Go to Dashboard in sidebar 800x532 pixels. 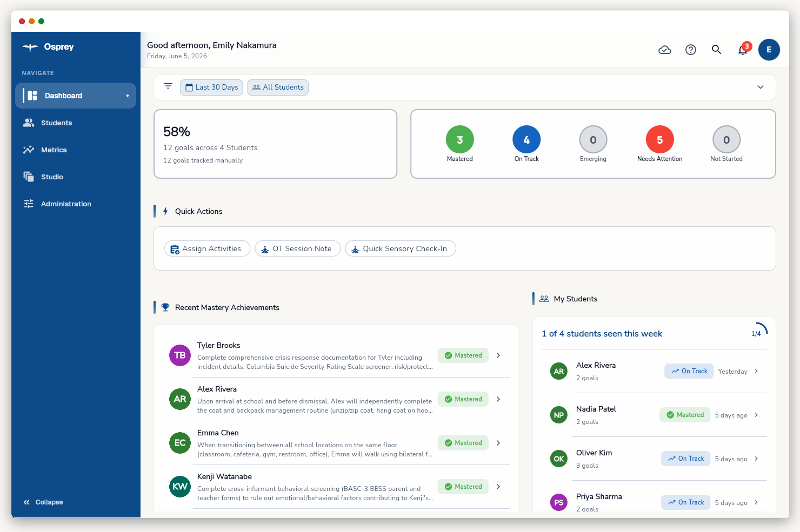pyautogui.click(x=76, y=96)
